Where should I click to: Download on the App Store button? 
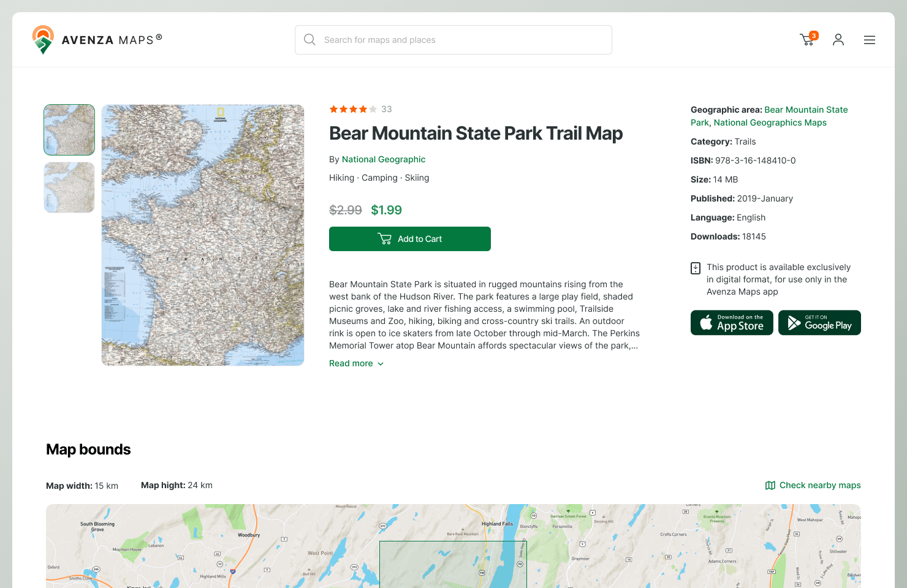732,323
